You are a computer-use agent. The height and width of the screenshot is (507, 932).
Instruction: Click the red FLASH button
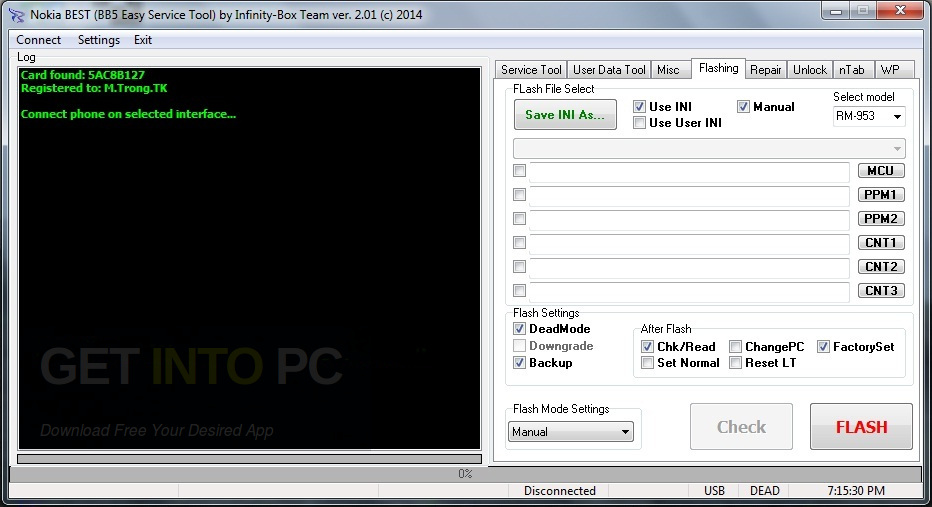(x=861, y=427)
